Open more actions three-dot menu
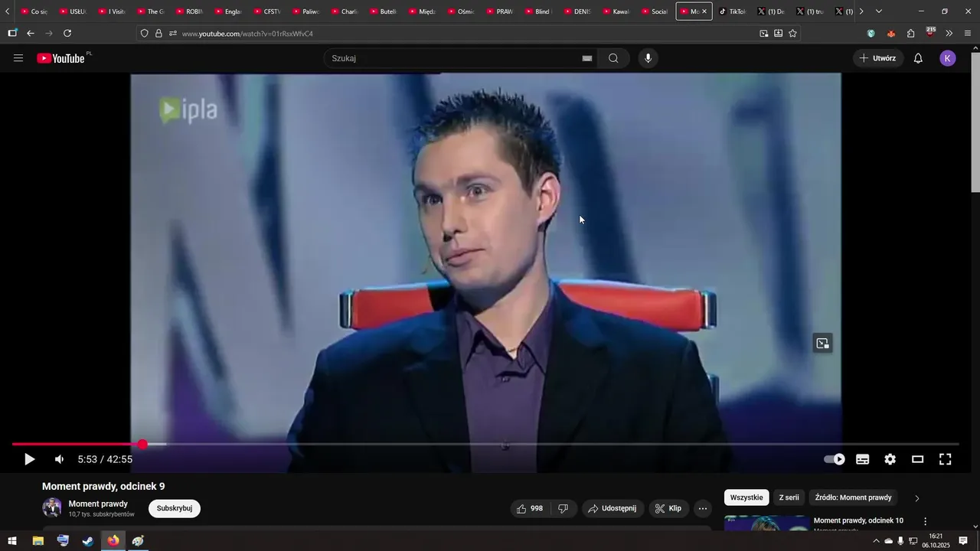This screenshot has height=551, width=980. (703, 508)
